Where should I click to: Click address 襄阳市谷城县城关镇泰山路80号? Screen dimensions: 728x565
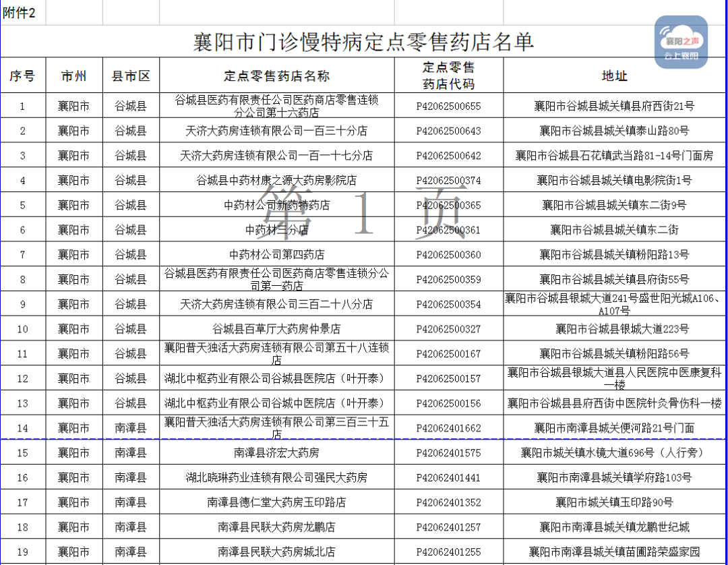click(x=614, y=131)
